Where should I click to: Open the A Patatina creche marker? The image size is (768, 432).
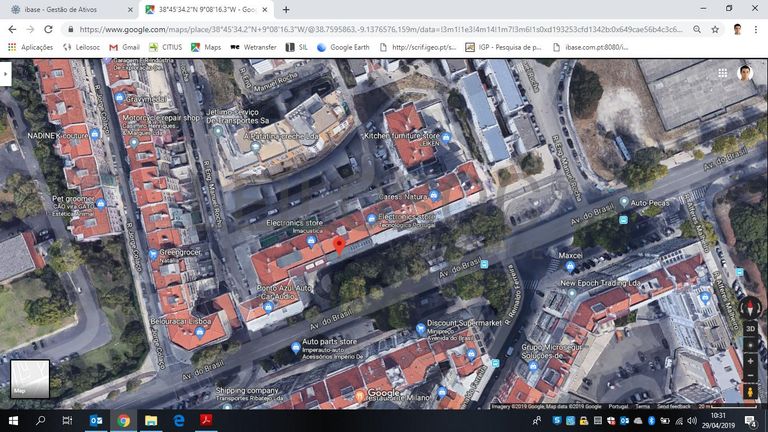click(255, 145)
